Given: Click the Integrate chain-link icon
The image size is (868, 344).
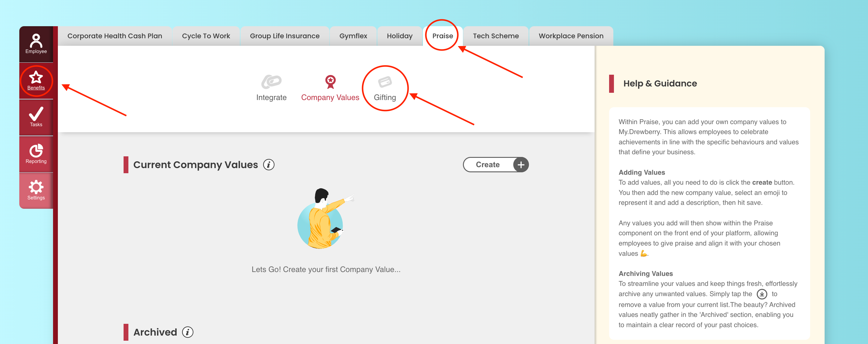Looking at the screenshot, I should (x=271, y=82).
